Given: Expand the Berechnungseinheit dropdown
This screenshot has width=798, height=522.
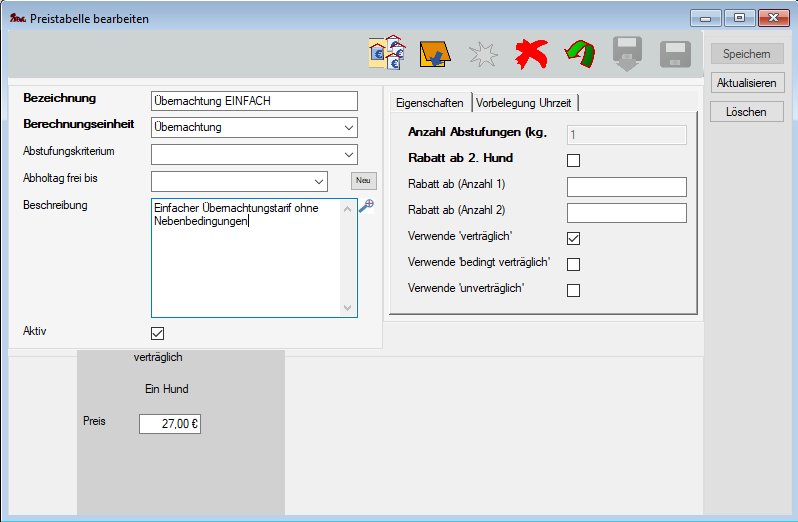Looking at the screenshot, I should (x=347, y=128).
